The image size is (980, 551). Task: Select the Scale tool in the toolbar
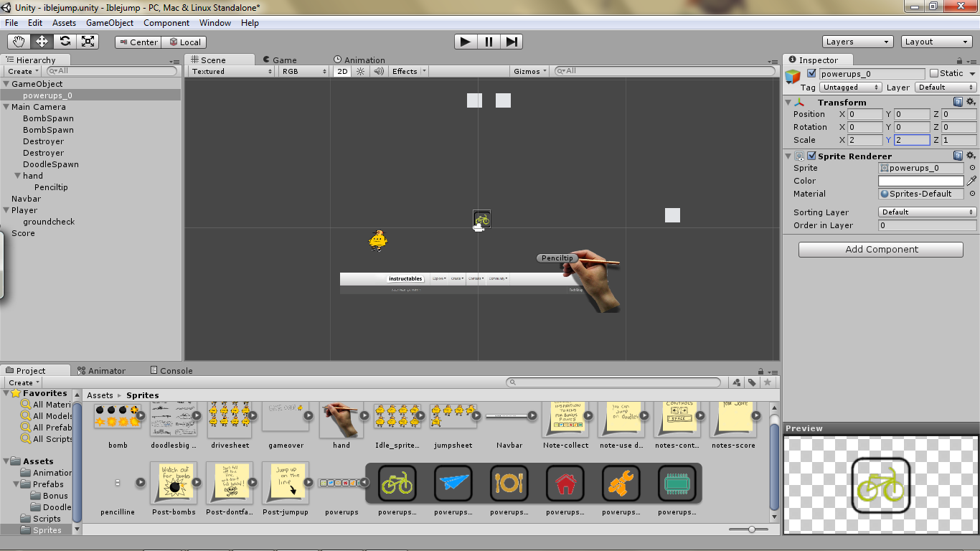click(88, 42)
